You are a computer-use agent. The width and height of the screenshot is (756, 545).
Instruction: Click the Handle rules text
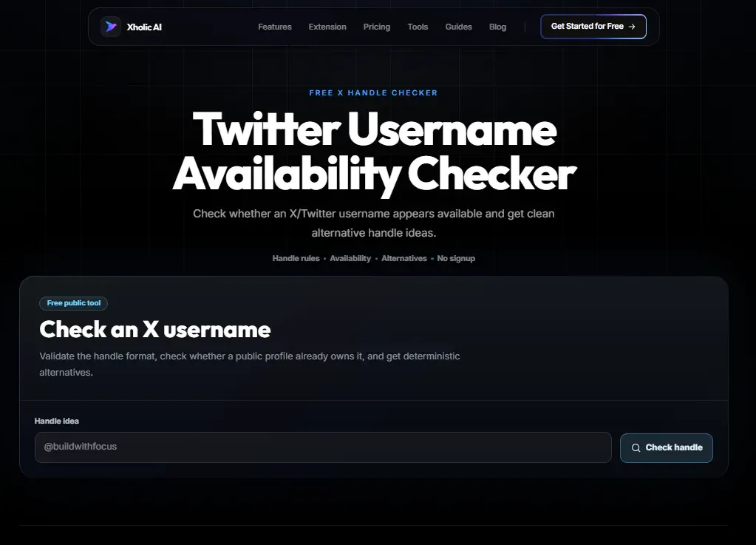[296, 259]
